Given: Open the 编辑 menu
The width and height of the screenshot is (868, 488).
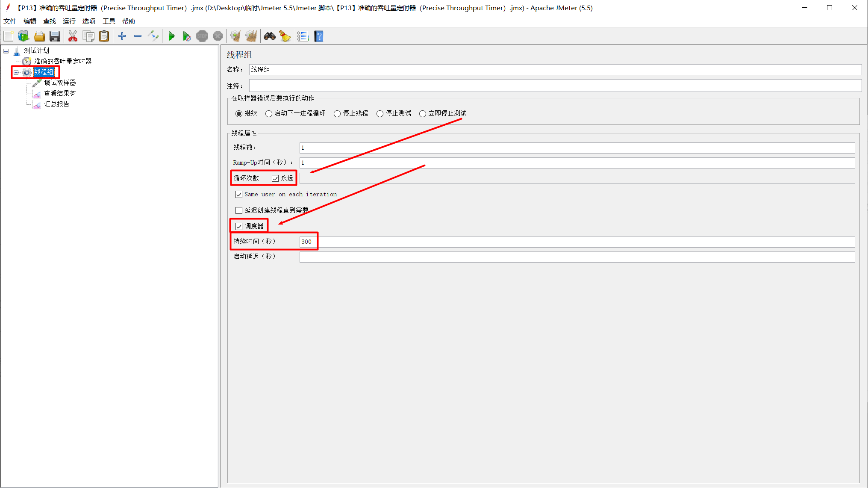Looking at the screenshot, I should click(30, 21).
